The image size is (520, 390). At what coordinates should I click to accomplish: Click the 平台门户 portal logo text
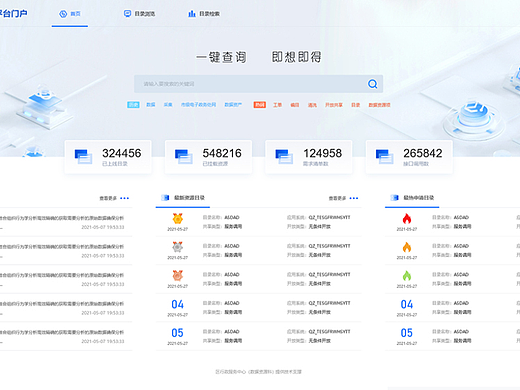tap(14, 14)
